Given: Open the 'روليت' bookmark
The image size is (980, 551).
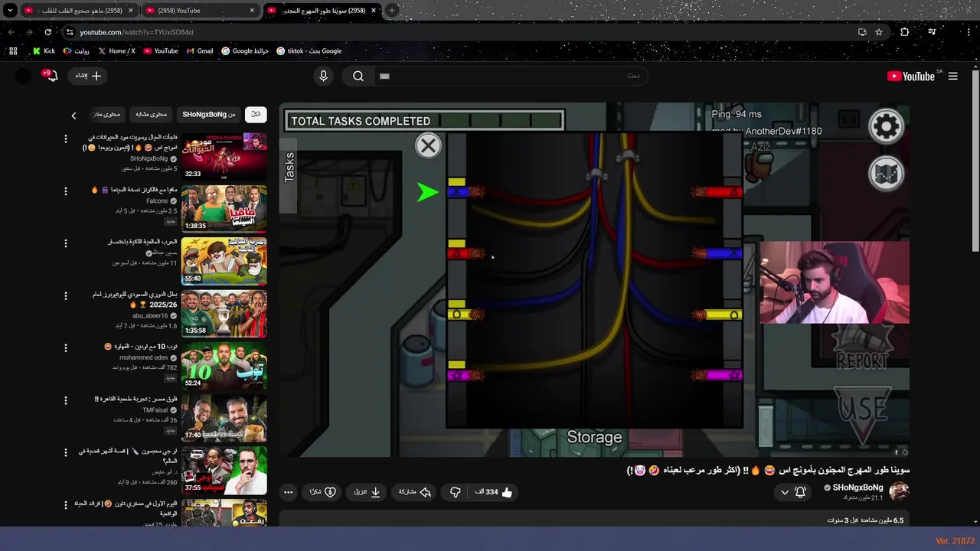Looking at the screenshot, I should pos(77,51).
